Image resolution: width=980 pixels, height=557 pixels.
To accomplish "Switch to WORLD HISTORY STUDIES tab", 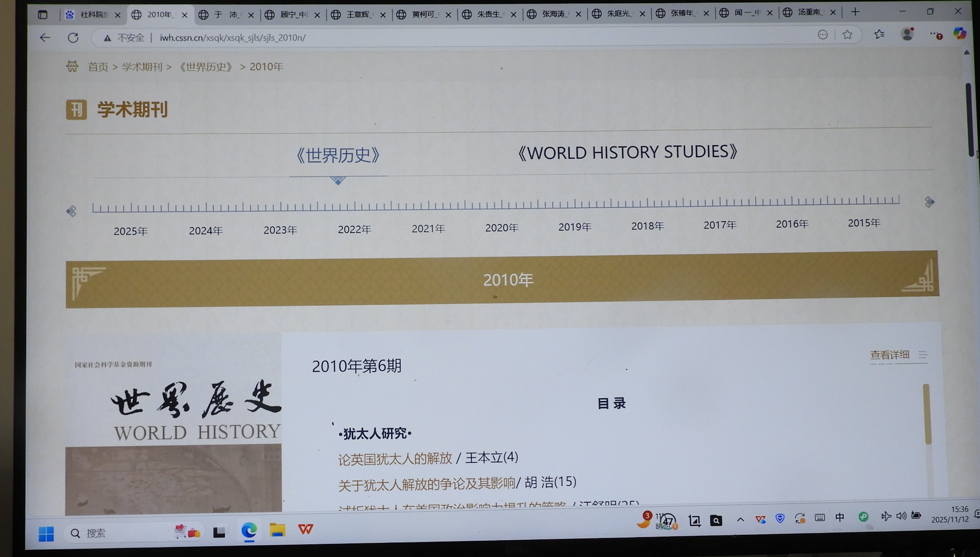I will [x=627, y=152].
